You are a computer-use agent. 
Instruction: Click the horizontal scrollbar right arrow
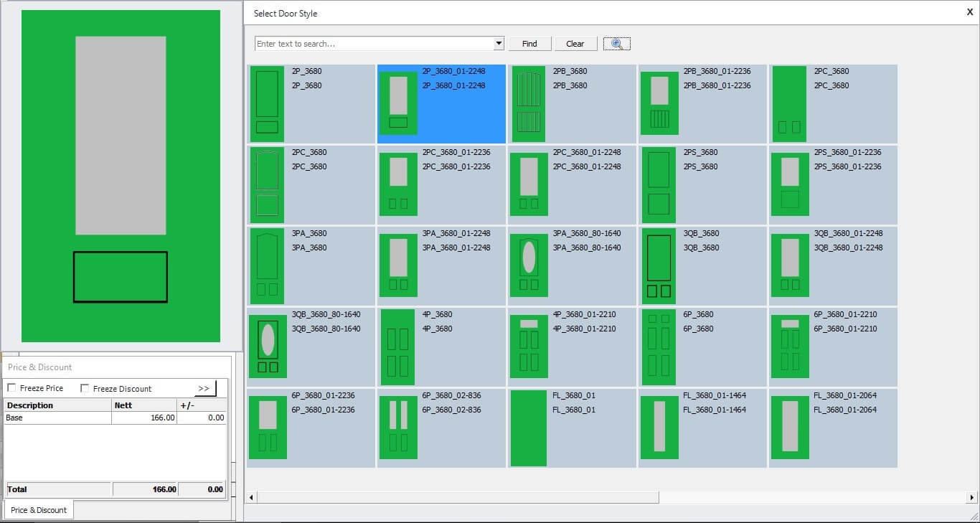coord(972,497)
